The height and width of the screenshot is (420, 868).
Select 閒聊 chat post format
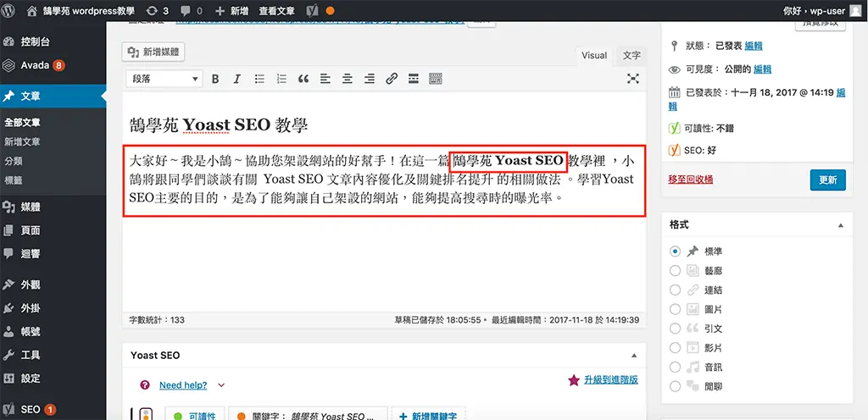[675, 386]
